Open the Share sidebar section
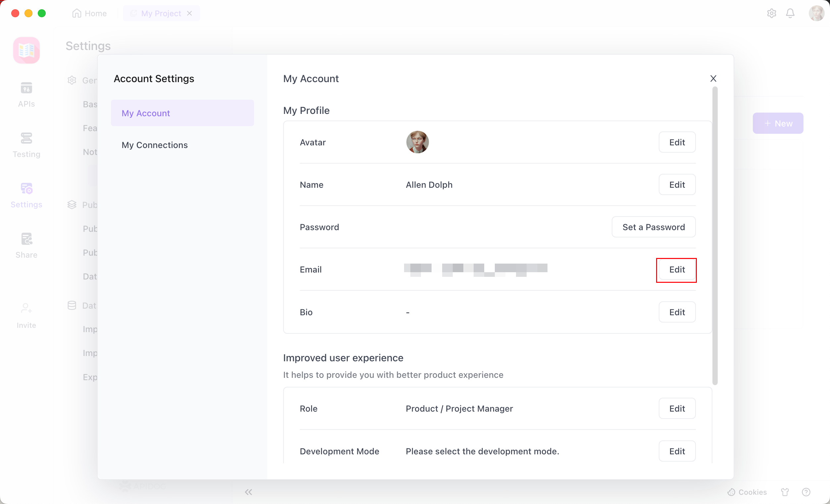 click(x=26, y=246)
